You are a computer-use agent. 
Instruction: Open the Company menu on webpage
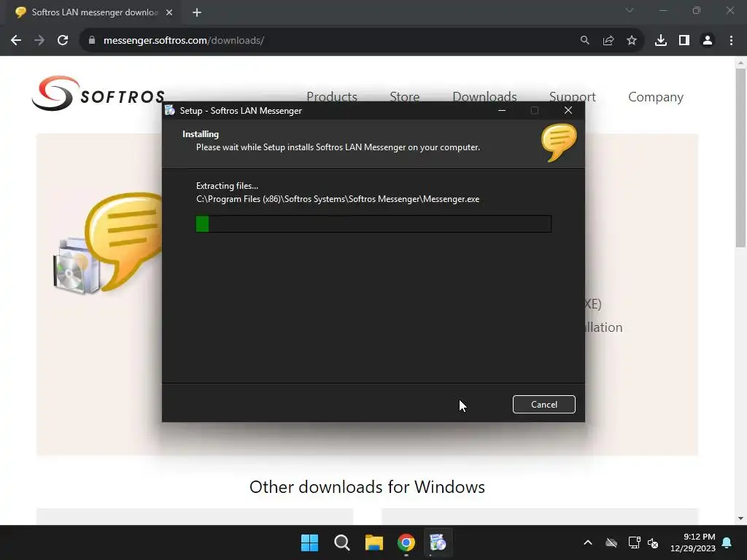pyautogui.click(x=656, y=97)
